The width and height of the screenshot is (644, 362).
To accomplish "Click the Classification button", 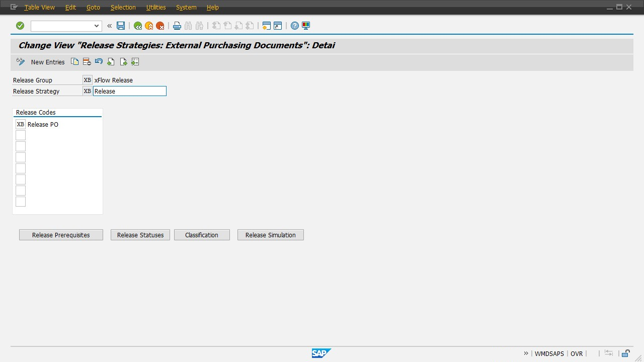I will 202,235.
